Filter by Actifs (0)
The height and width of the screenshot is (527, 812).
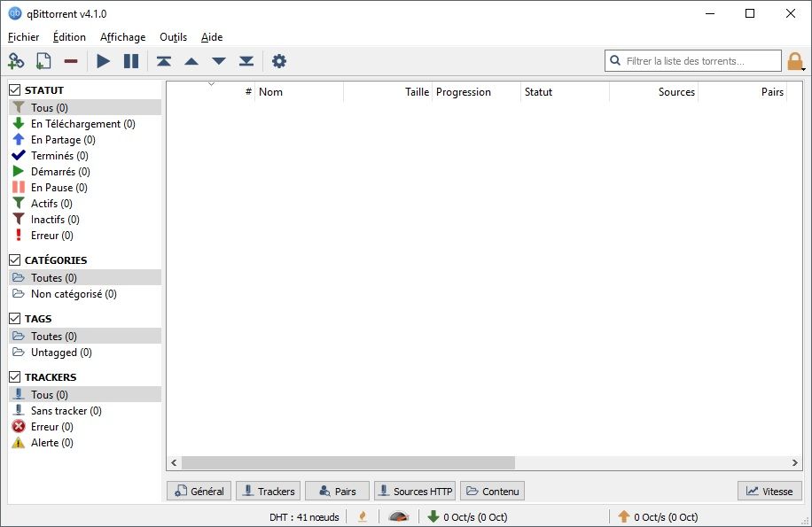(85, 204)
